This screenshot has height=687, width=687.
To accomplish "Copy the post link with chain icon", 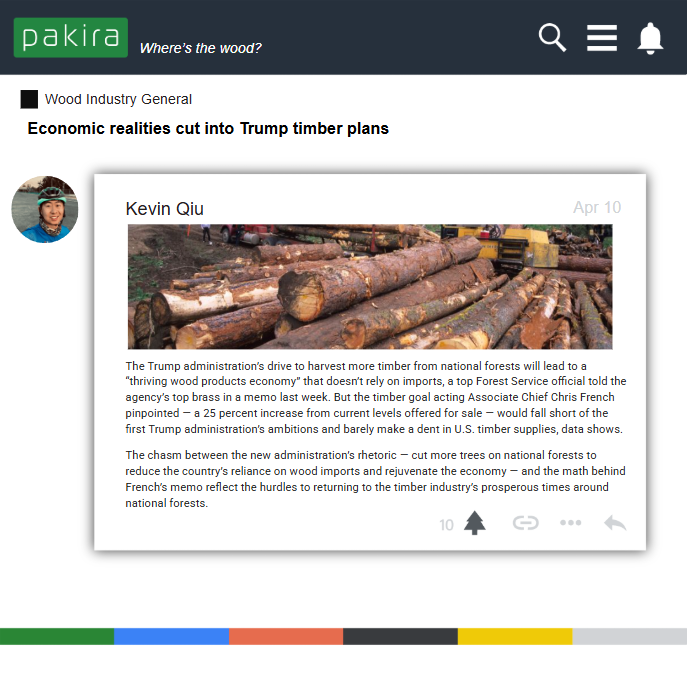I will (525, 523).
